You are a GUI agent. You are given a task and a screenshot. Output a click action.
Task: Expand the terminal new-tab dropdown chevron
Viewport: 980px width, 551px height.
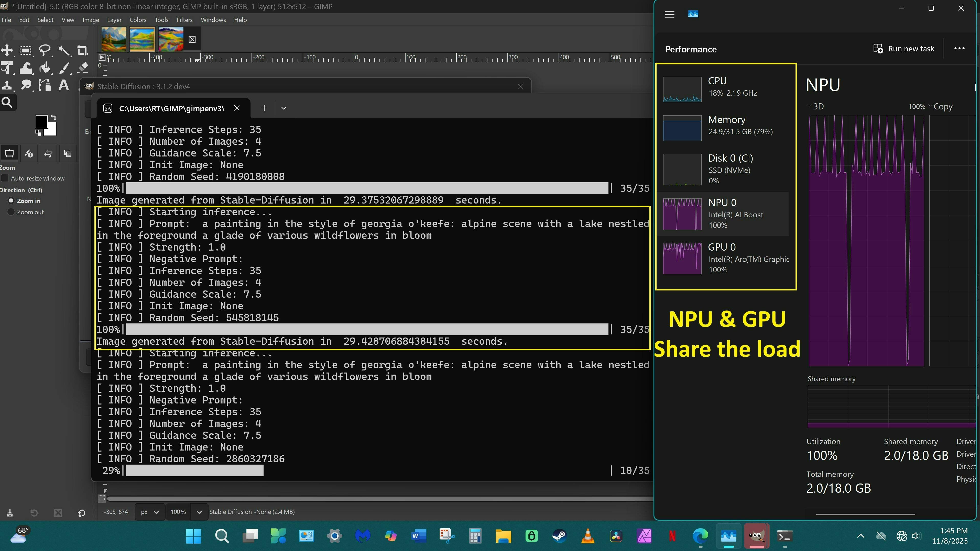[284, 108]
